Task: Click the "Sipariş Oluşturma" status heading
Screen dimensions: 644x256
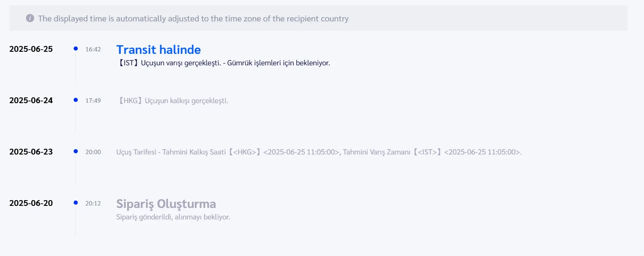Action: pyautogui.click(x=166, y=204)
